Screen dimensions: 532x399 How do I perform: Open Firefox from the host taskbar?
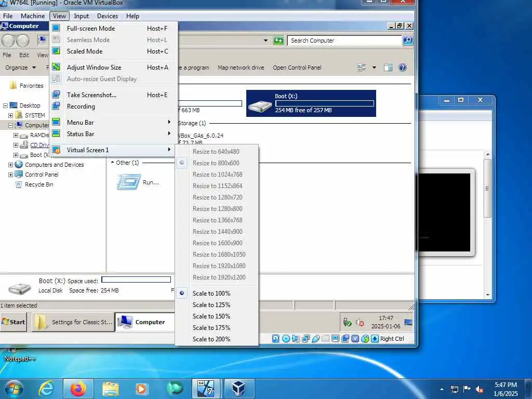[x=78, y=389]
